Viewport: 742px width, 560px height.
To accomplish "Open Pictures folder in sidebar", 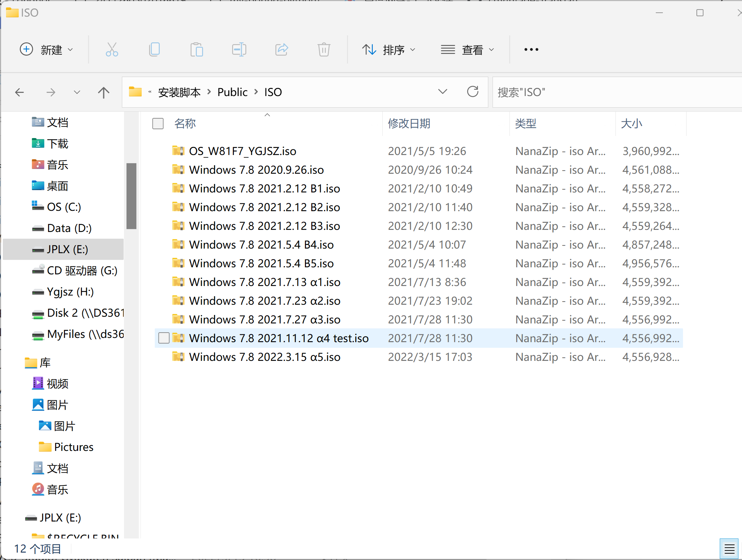I will pyautogui.click(x=66, y=447).
